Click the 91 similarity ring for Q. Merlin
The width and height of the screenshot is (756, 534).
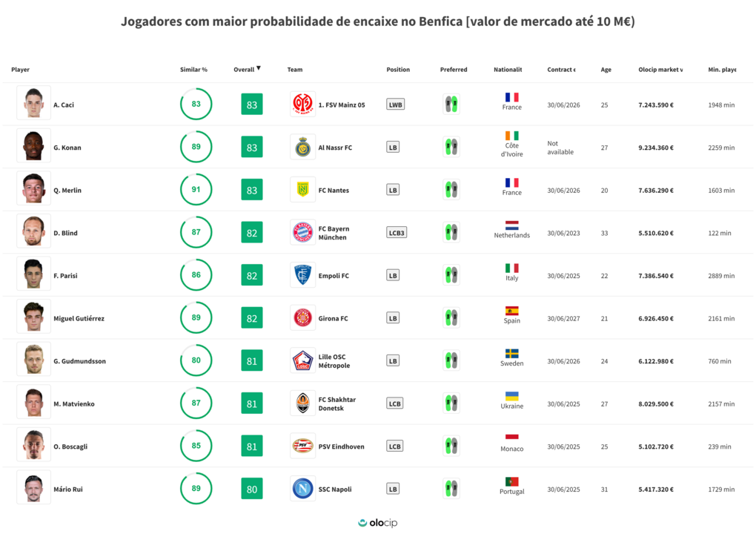(x=196, y=190)
